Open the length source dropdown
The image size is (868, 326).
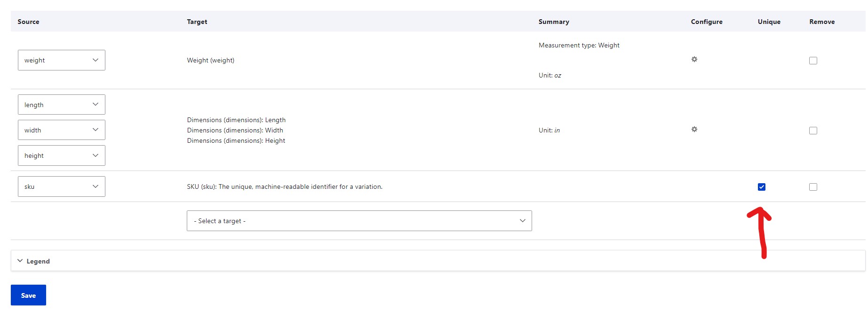[62, 105]
